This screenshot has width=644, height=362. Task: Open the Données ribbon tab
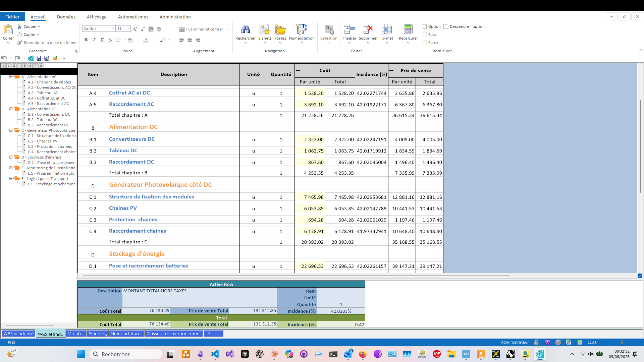[66, 17]
